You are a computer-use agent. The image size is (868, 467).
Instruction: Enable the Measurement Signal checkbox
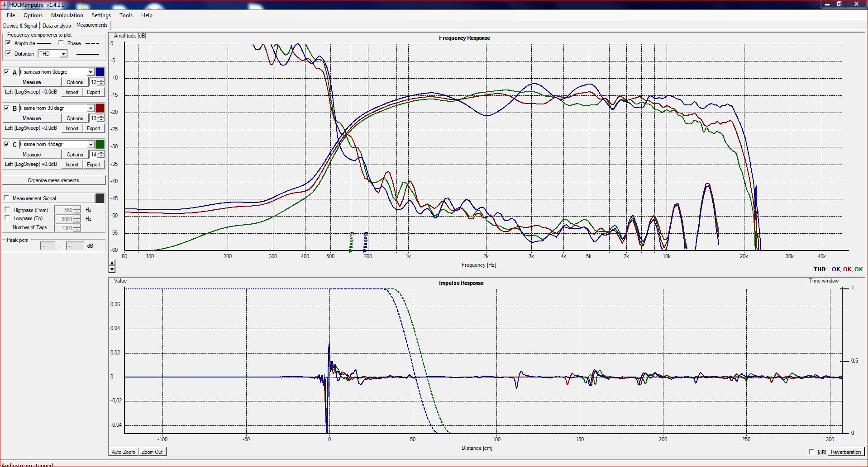6,198
